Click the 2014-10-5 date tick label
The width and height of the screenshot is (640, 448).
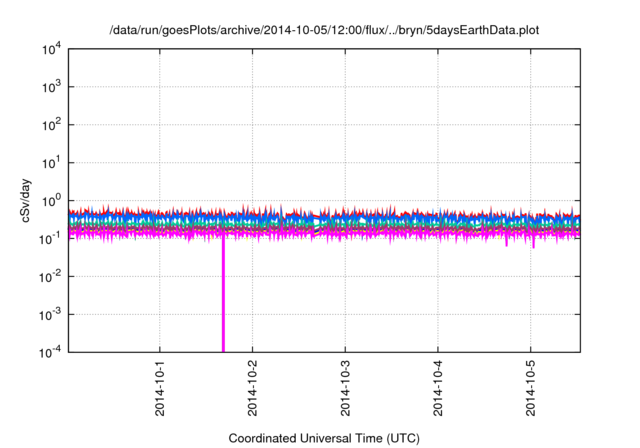(530, 388)
